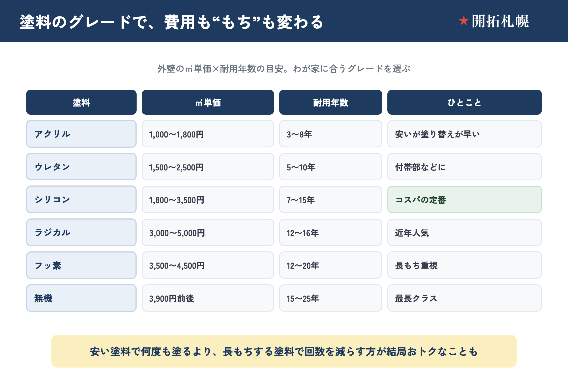
Task: Click the price cell 1,500〜2,500円
Action: (208, 167)
